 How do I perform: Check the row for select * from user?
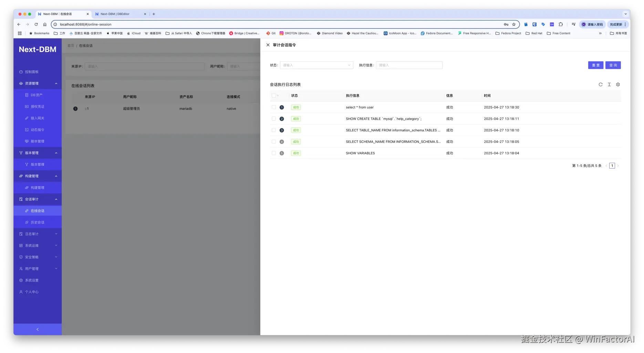tap(274, 107)
